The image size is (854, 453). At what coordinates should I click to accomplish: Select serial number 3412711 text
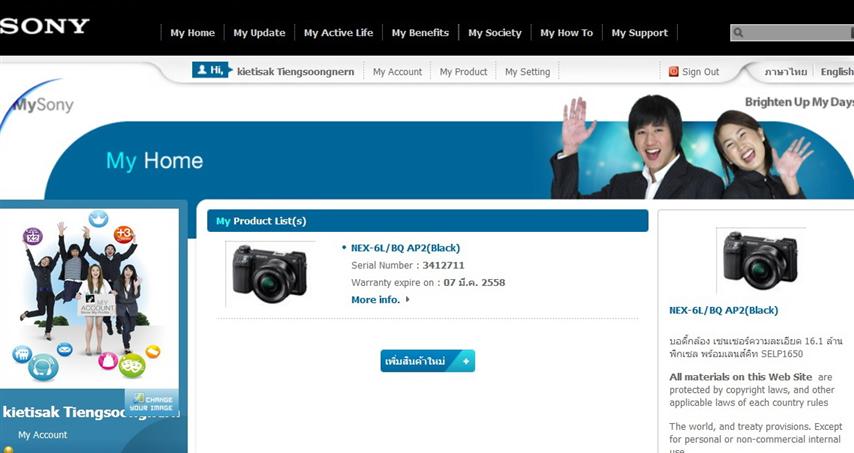click(x=443, y=266)
